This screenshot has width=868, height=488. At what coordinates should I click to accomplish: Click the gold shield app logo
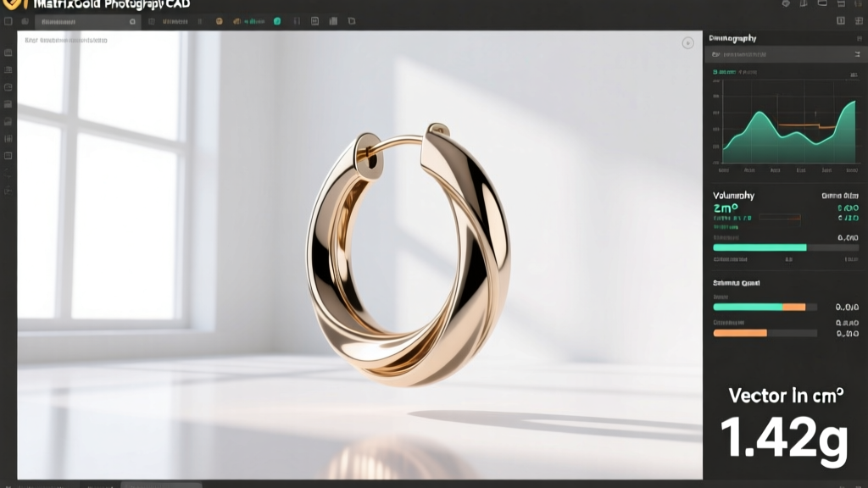pyautogui.click(x=14, y=4)
